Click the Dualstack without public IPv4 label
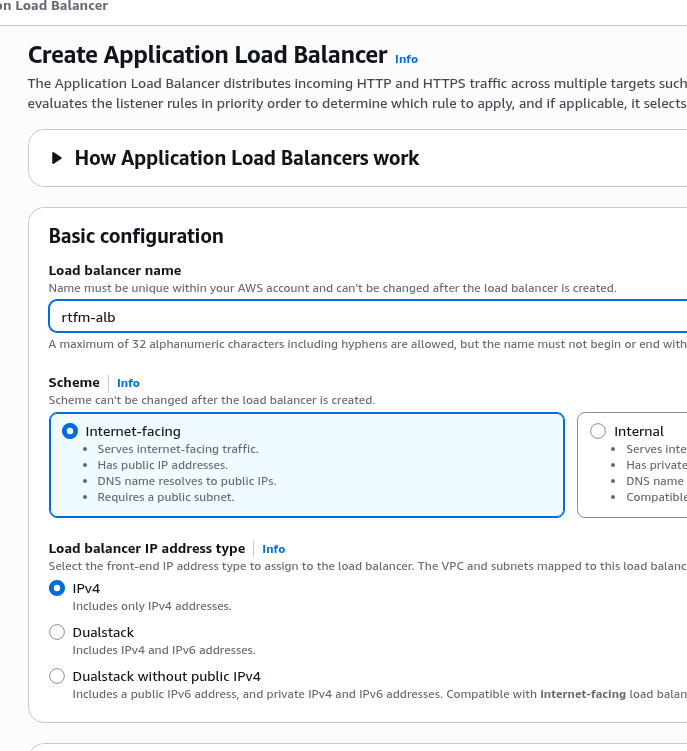Image resolution: width=687 pixels, height=751 pixels. point(166,676)
